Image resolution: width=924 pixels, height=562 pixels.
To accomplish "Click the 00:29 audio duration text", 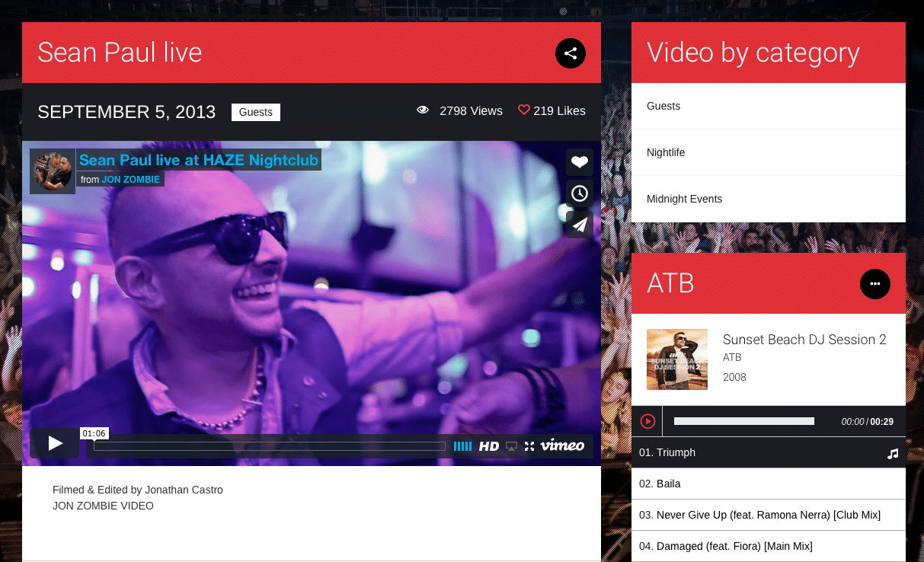I will click(882, 422).
